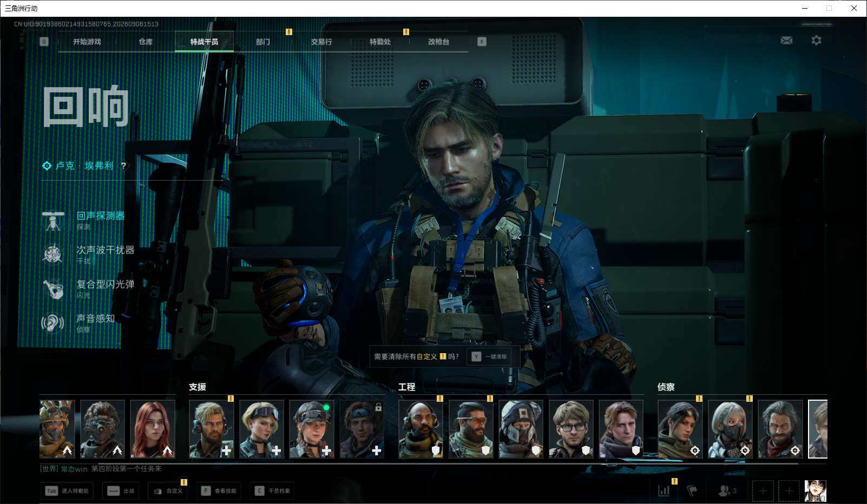Select the 特战干员 tab
This screenshot has height=504, width=867.
tap(204, 42)
